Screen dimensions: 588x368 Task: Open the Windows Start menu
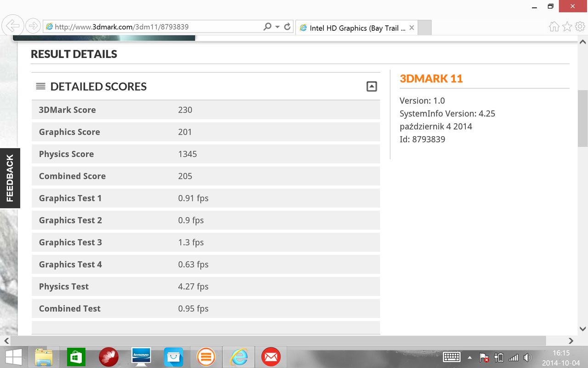click(13, 357)
